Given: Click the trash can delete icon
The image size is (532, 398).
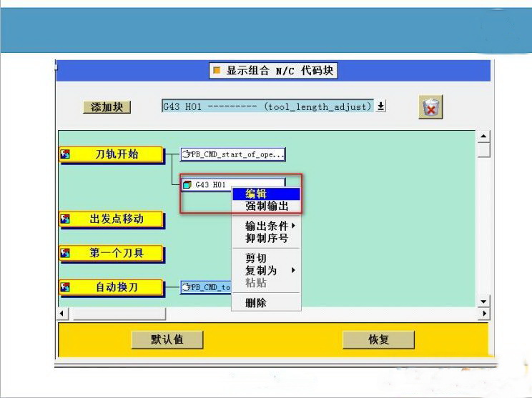Looking at the screenshot, I should pos(430,107).
